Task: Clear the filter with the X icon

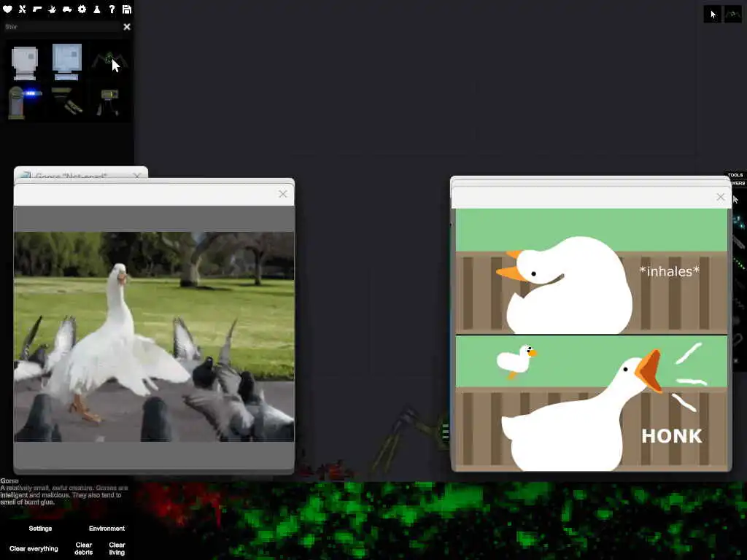Action: click(127, 27)
